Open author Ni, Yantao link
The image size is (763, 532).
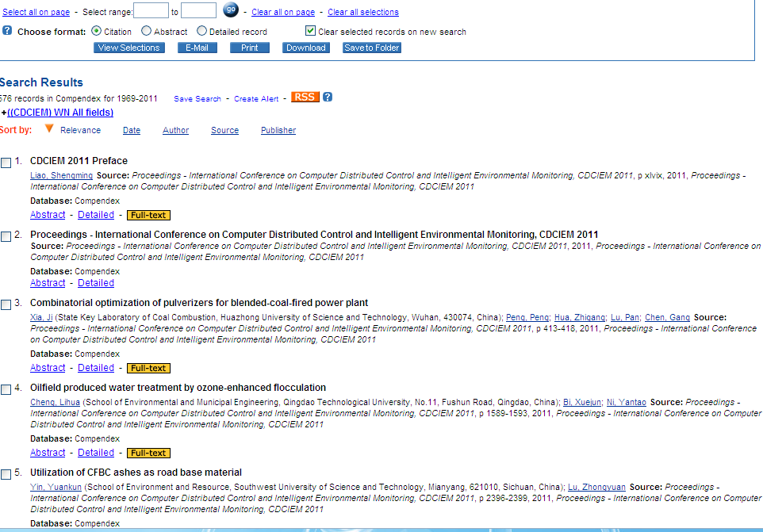point(627,403)
